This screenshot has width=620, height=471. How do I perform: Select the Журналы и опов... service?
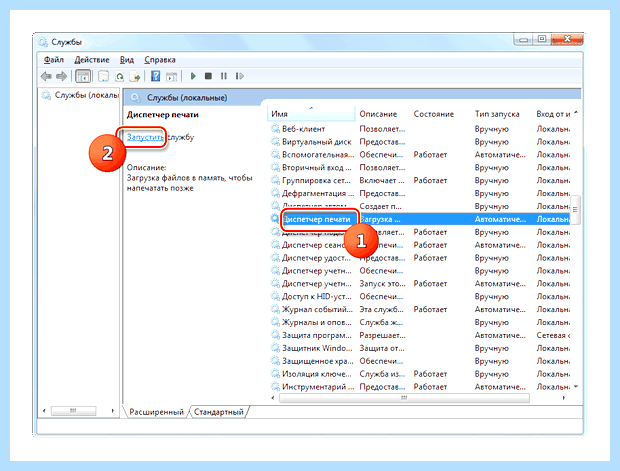[x=420, y=322]
